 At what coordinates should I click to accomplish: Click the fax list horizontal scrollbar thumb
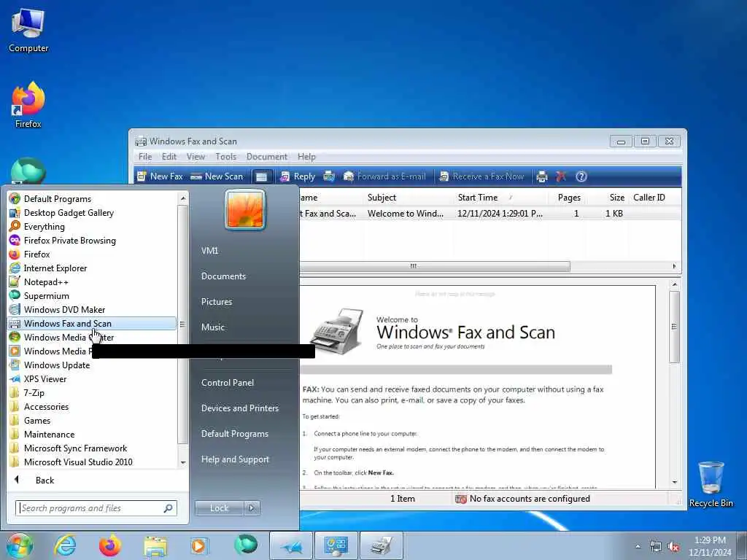pos(435,266)
